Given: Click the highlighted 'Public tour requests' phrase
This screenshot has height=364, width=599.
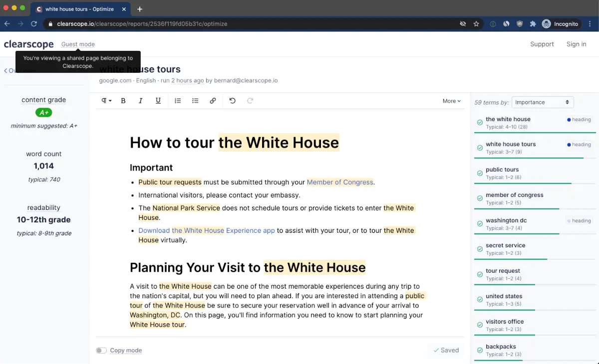Looking at the screenshot, I should click(170, 182).
